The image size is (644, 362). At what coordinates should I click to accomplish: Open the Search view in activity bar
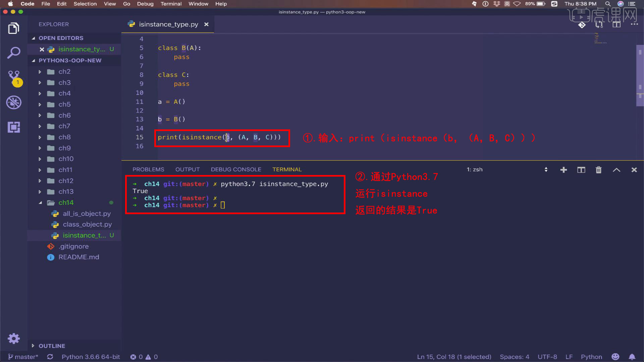click(x=14, y=53)
